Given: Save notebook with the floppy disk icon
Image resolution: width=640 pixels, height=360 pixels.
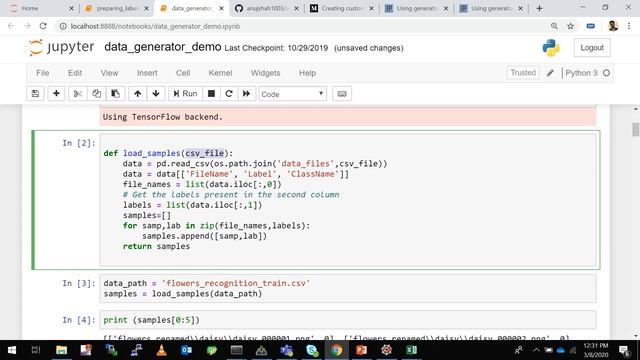Looking at the screenshot, I should (36, 94).
